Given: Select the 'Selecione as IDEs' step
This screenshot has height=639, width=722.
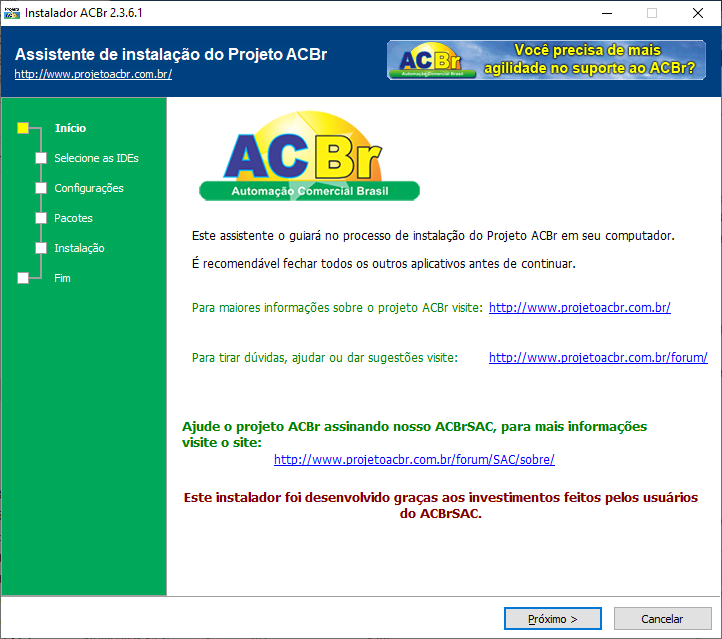Looking at the screenshot, I should [96, 158].
